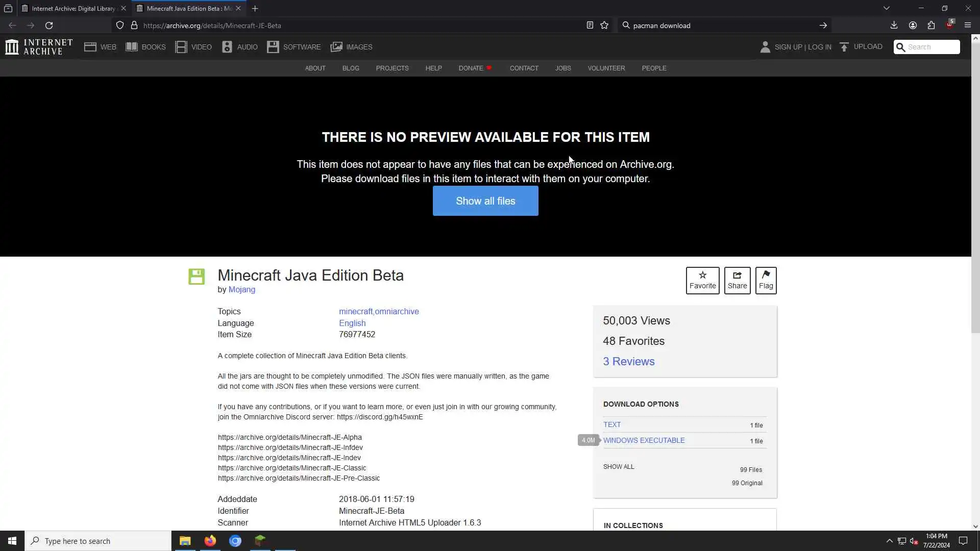
Task: Click the Flag item button
Action: [766, 280]
